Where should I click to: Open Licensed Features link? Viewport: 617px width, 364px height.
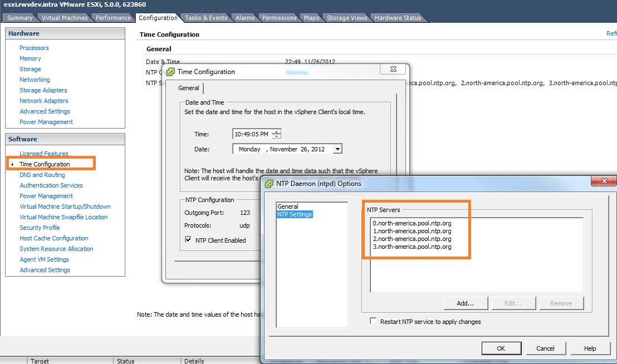(x=44, y=154)
